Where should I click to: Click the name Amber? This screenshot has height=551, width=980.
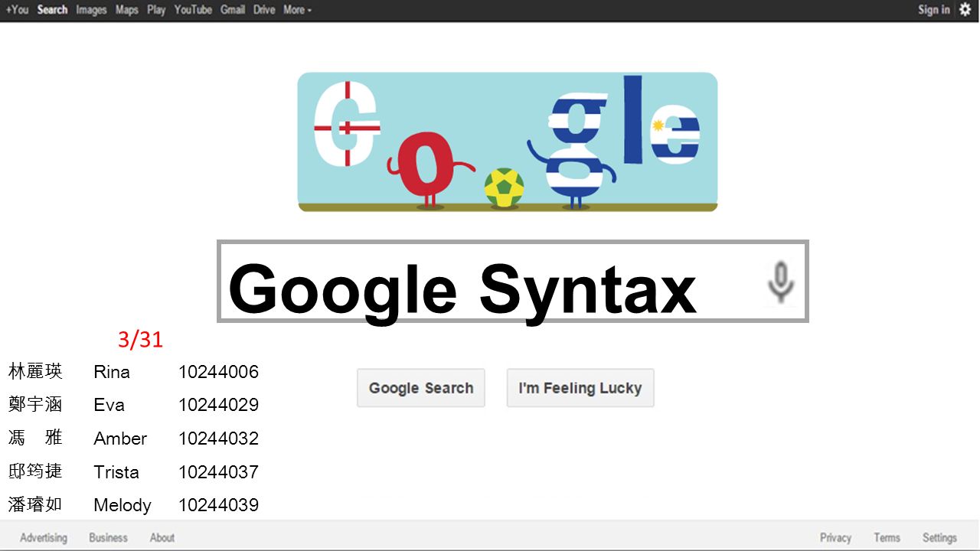120,439
